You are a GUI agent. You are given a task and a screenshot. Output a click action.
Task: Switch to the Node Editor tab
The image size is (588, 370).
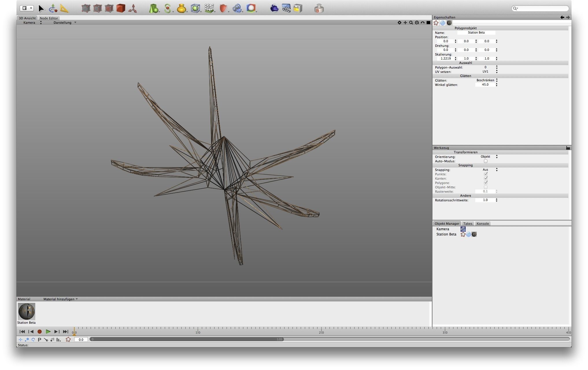click(x=49, y=18)
